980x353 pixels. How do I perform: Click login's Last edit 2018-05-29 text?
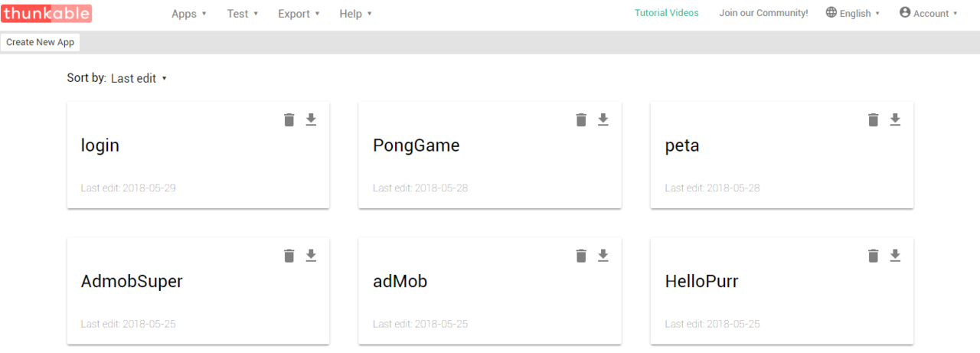pyautogui.click(x=129, y=188)
